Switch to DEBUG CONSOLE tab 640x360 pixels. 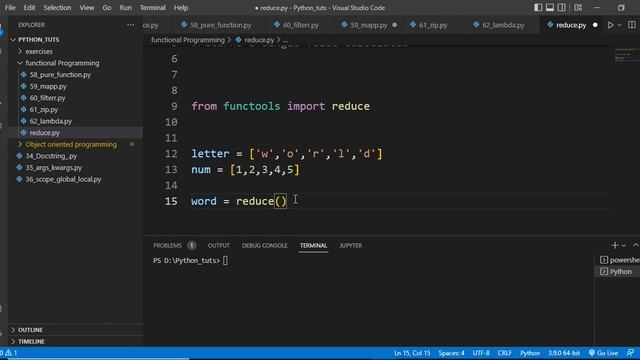pyautogui.click(x=264, y=245)
